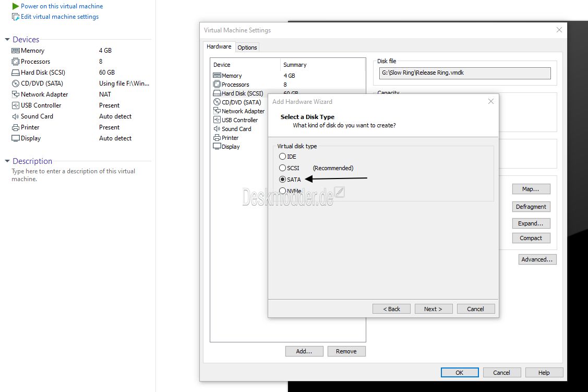Close the Virtual Machine Settings window

pyautogui.click(x=559, y=30)
